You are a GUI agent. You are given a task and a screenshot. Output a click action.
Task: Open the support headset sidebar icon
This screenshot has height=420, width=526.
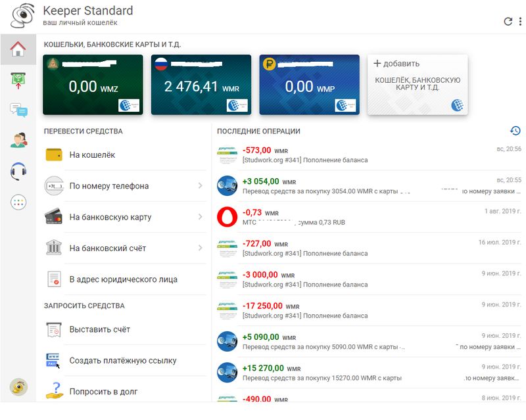18,171
